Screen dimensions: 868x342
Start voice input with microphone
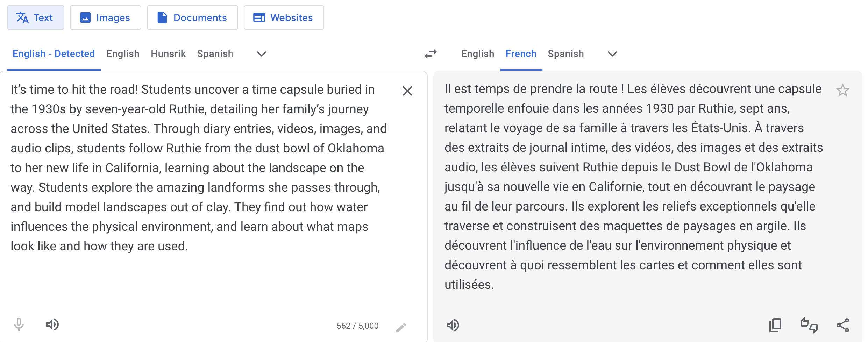19,325
